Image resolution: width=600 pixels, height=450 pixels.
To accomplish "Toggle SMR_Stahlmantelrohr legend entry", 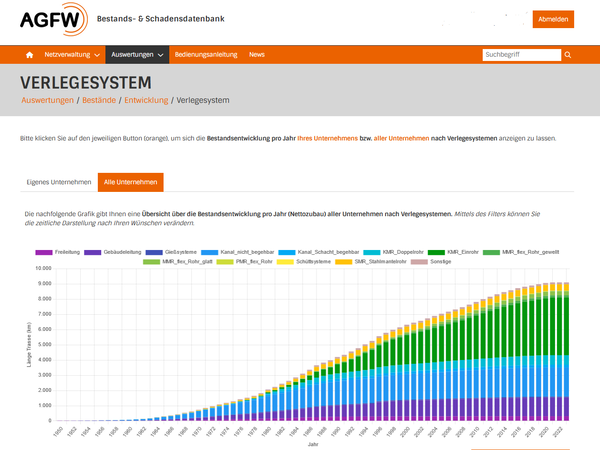I will click(x=370, y=262).
